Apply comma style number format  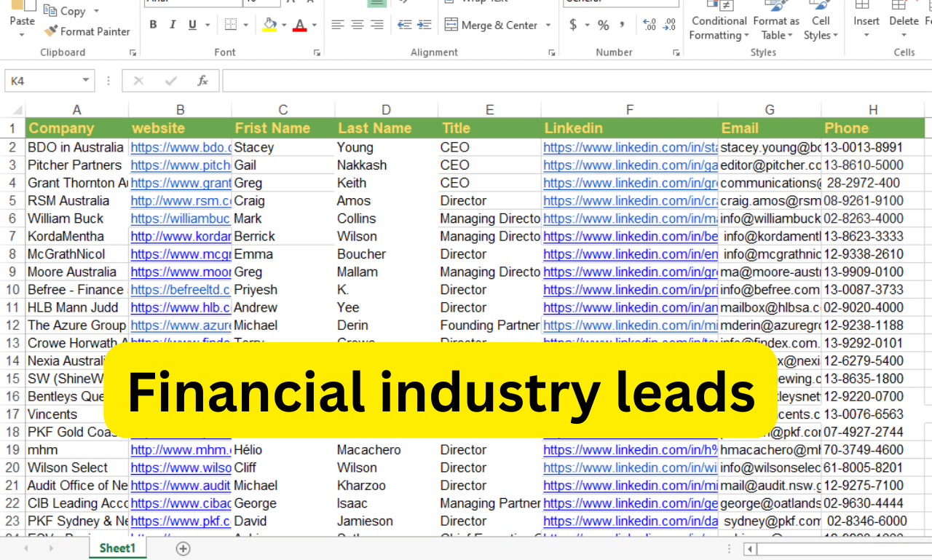[x=622, y=25]
